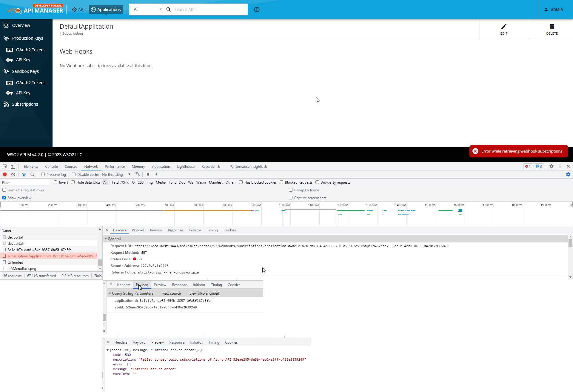
Task: Check the Group by frame option
Action: click(291, 190)
